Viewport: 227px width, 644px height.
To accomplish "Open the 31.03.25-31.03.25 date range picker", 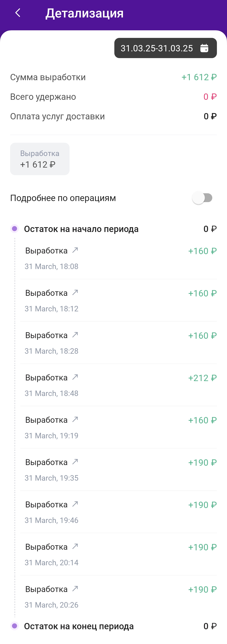I will point(165,48).
